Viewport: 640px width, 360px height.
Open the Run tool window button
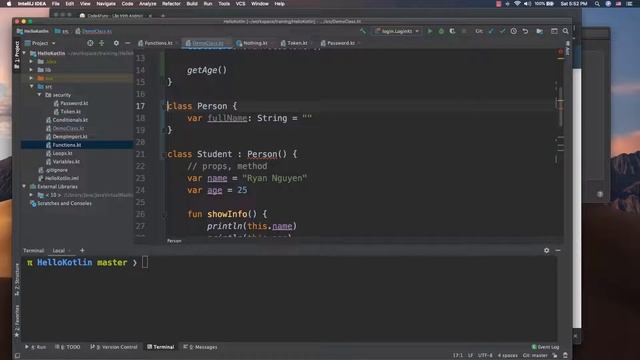[36, 347]
